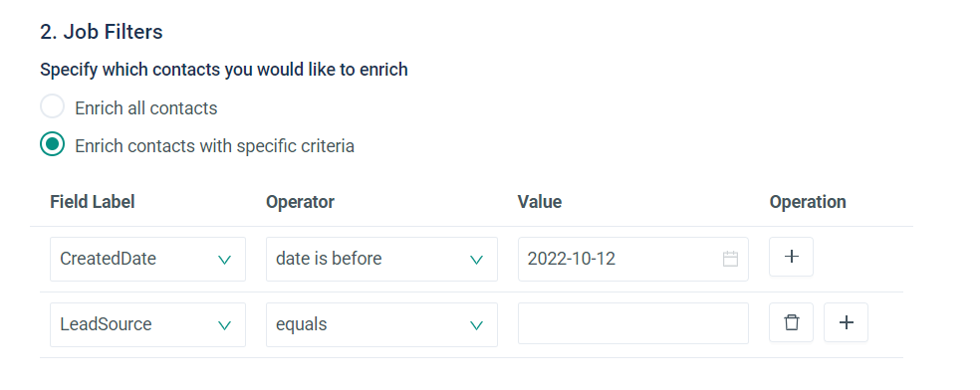Click the Field Label column header
This screenshot has width=980, height=390.
93,202
